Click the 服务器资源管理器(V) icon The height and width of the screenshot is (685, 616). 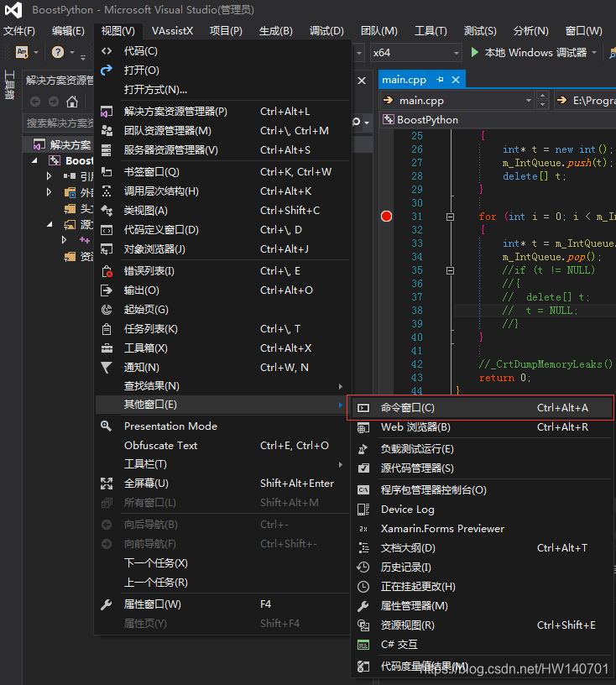[107, 149]
